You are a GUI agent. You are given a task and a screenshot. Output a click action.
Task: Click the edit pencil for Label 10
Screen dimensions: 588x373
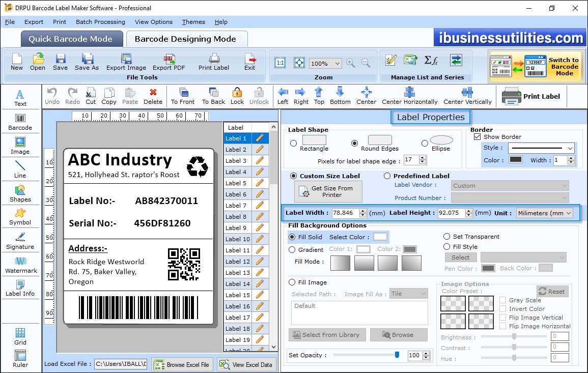coord(260,239)
